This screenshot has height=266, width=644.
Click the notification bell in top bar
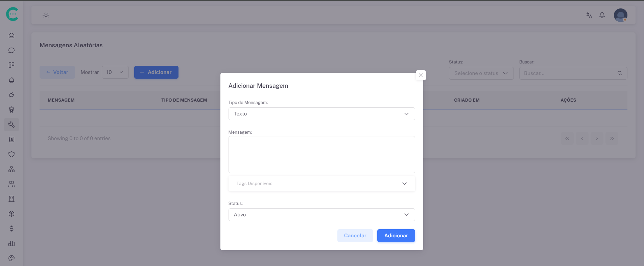(x=602, y=15)
